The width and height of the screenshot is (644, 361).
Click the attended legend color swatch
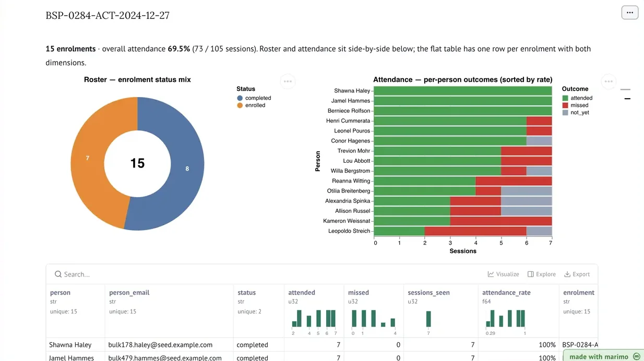pos(565,98)
